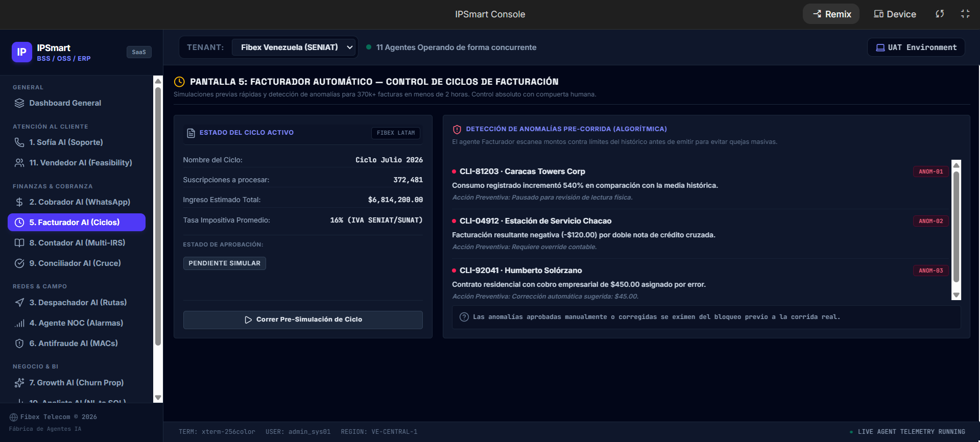Viewport: 980px width, 442px height.
Task: Open 11. Vendedor AI (Feasibility) screen
Action: [77, 163]
